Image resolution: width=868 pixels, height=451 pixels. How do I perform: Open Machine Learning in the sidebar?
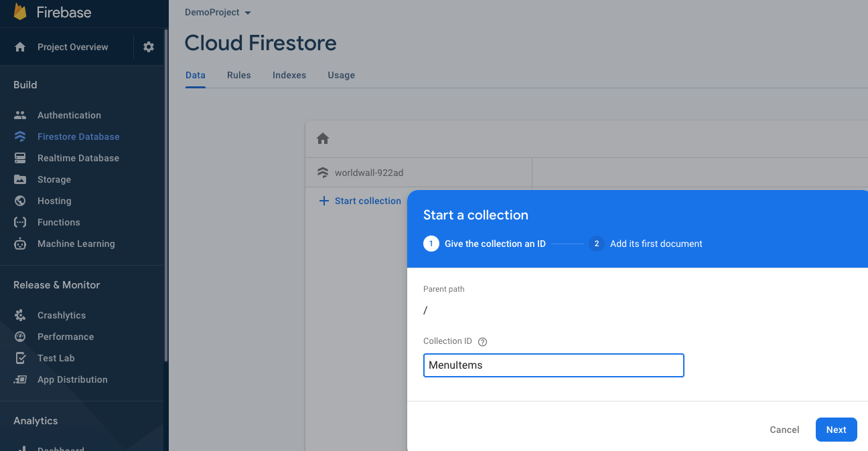coord(76,244)
